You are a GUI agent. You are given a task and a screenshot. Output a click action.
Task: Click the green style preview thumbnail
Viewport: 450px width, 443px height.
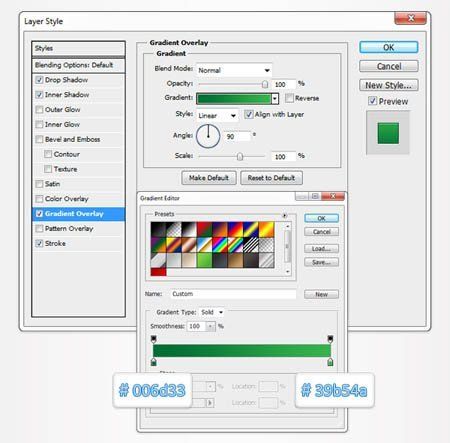388,133
